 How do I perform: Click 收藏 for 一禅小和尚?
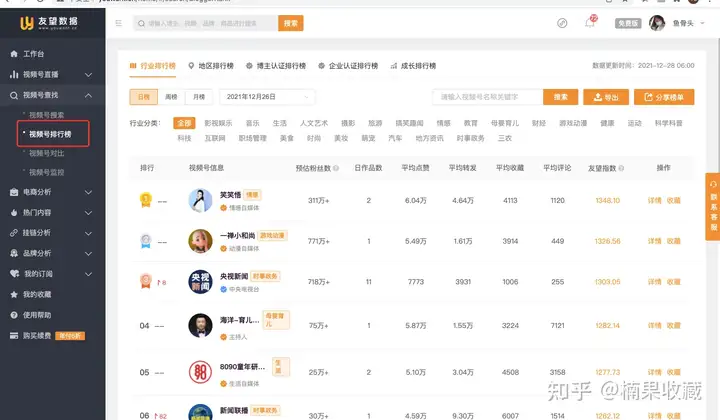tap(674, 241)
